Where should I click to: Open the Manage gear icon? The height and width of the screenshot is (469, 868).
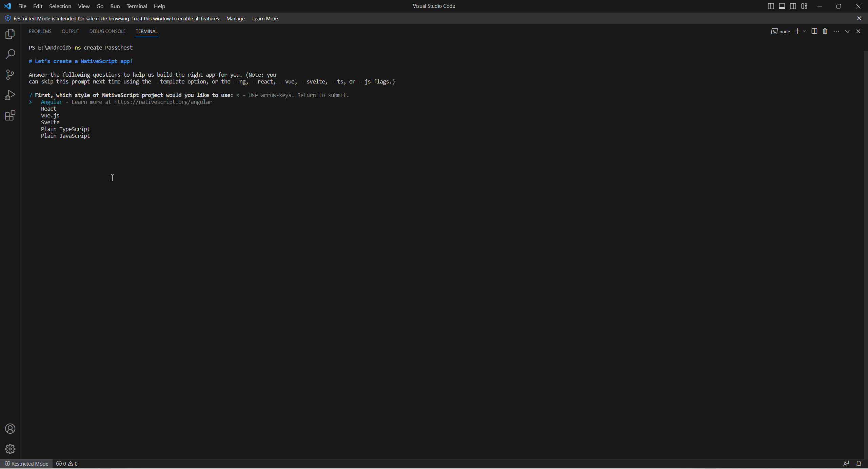(x=10, y=449)
